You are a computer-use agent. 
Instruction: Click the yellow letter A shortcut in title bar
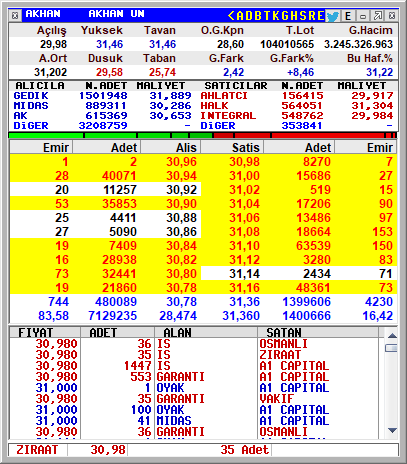point(240,16)
